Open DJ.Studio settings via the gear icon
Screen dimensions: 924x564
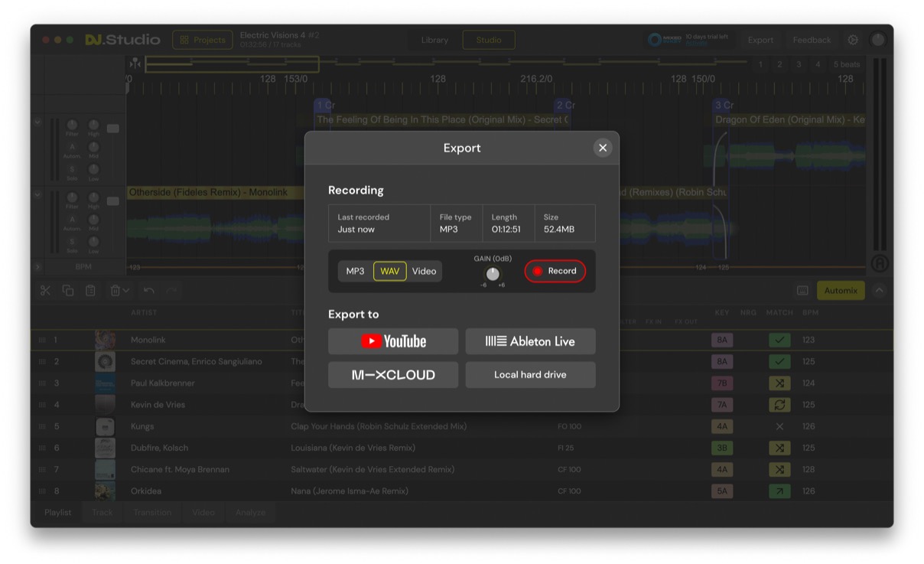pyautogui.click(x=851, y=39)
